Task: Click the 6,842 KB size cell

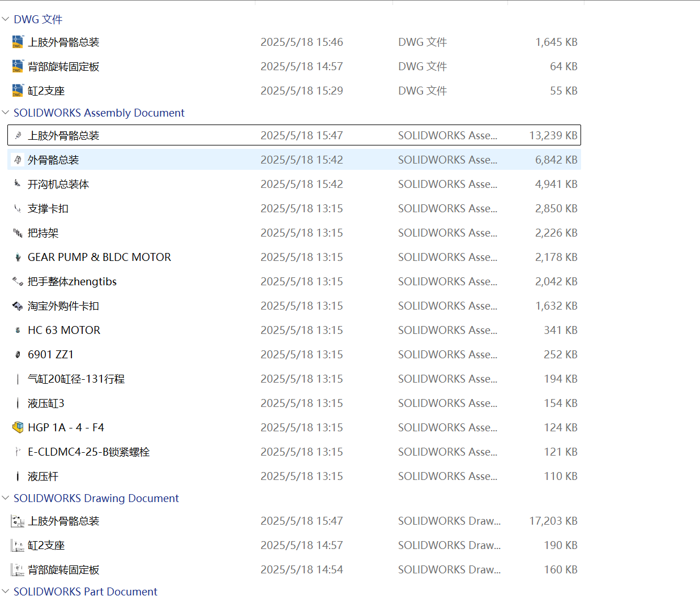Action: [556, 160]
